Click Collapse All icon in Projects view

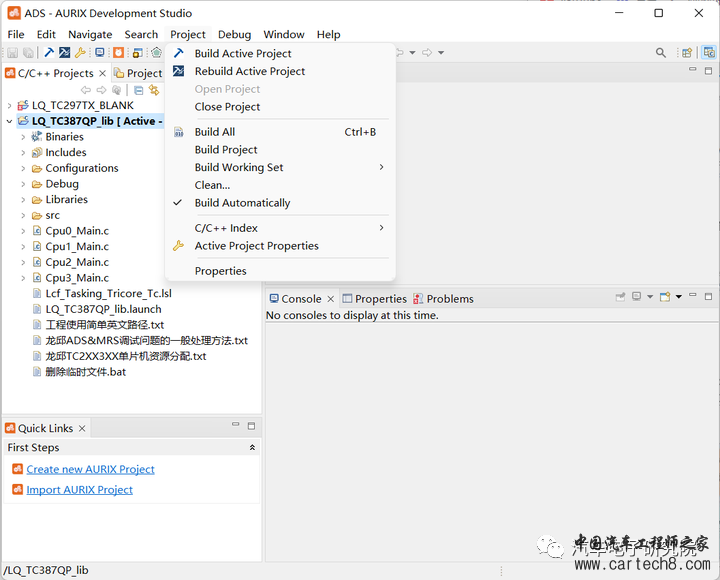(x=139, y=90)
